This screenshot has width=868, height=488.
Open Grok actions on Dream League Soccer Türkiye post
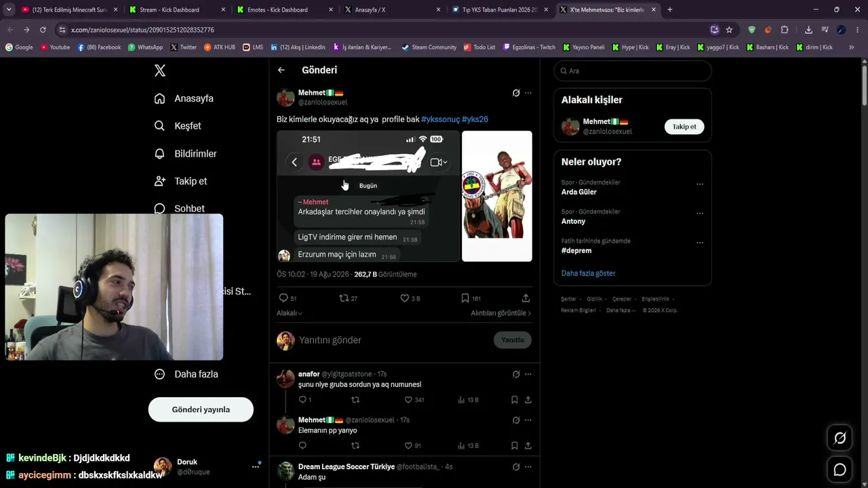(x=516, y=467)
